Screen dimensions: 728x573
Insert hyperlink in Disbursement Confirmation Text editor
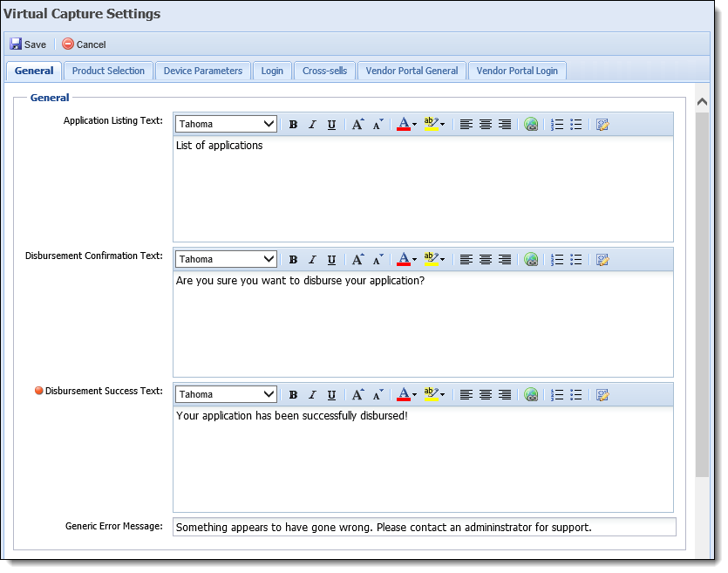point(531,260)
